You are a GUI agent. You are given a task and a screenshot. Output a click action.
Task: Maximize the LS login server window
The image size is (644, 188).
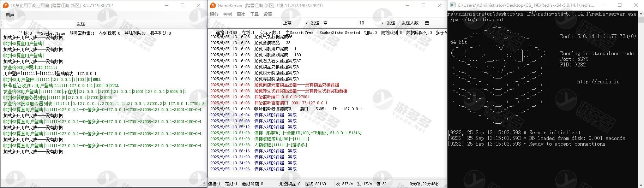[x=182, y=5]
